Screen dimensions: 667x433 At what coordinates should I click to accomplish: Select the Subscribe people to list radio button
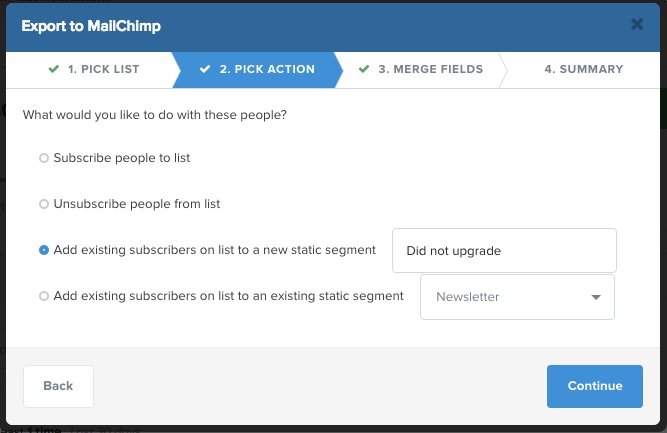[44, 158]
